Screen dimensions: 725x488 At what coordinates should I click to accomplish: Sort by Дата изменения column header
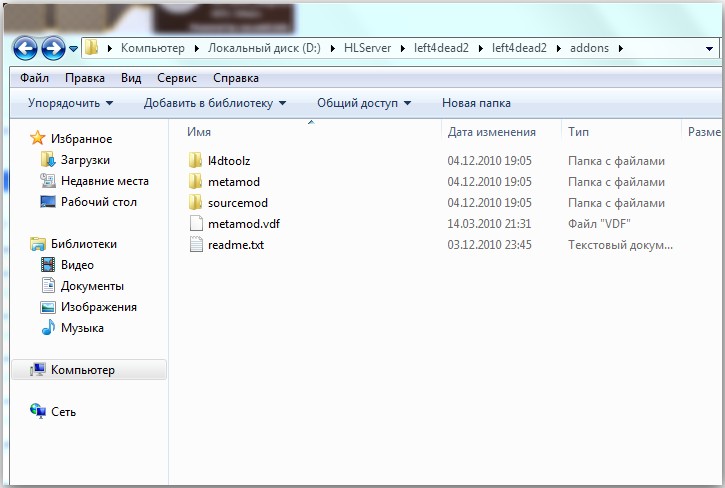492,132
